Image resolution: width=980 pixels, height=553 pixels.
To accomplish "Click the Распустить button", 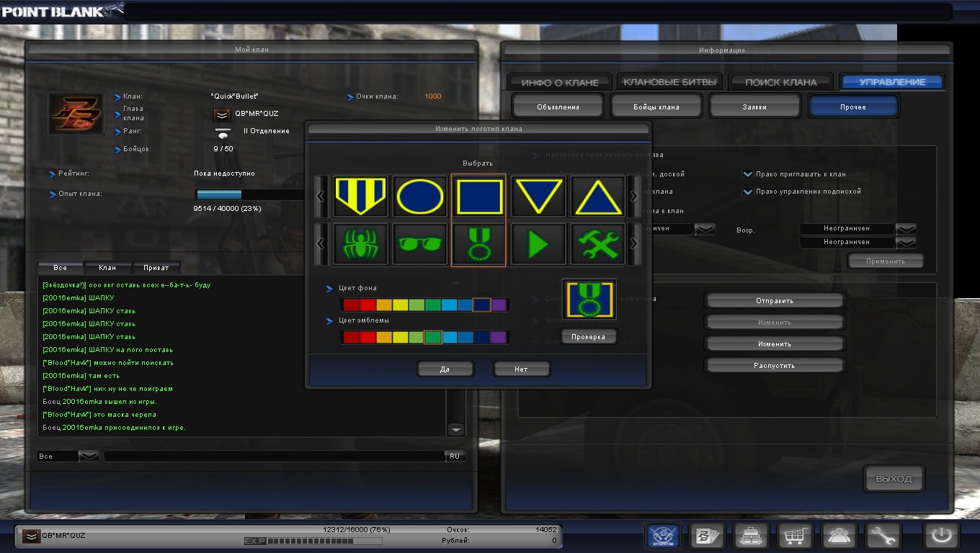I will pos(775,365).
